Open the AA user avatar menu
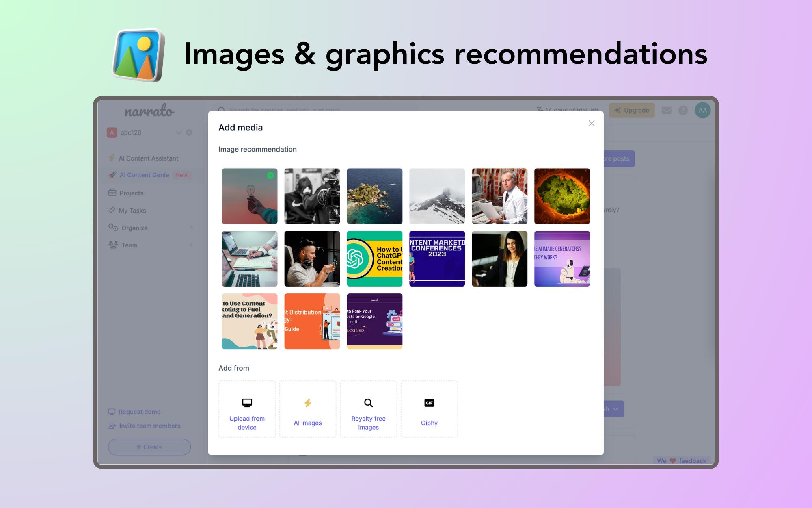 point(702,110)
